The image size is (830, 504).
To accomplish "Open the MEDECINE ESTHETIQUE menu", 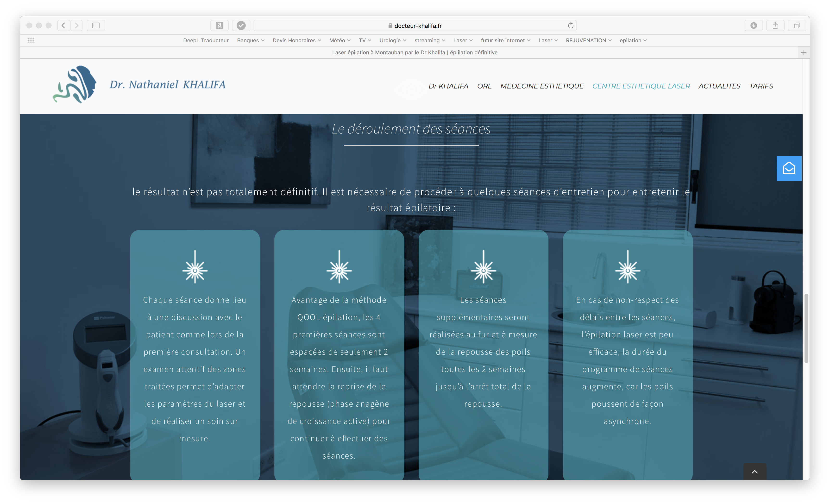I will click(542, 86).
